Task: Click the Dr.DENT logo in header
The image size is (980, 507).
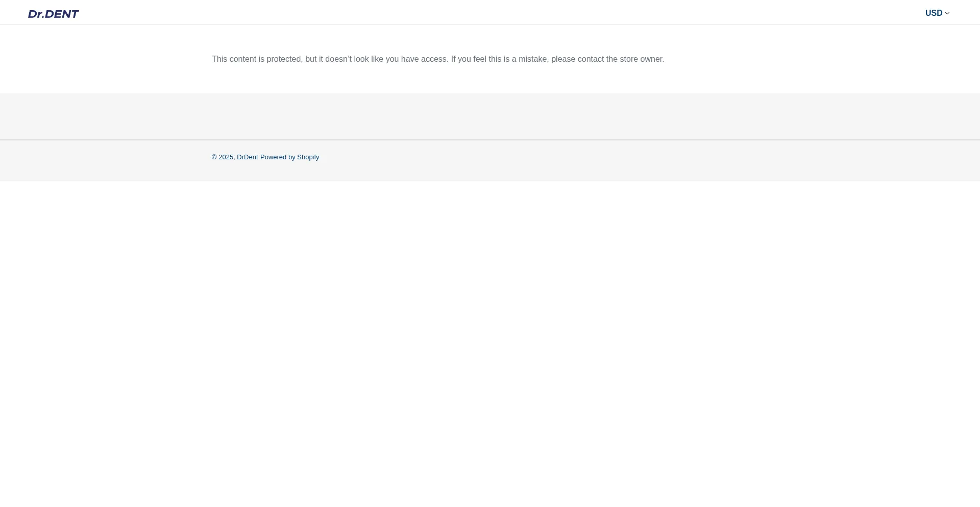Action: pyautogui.click(x=53, y=14)
